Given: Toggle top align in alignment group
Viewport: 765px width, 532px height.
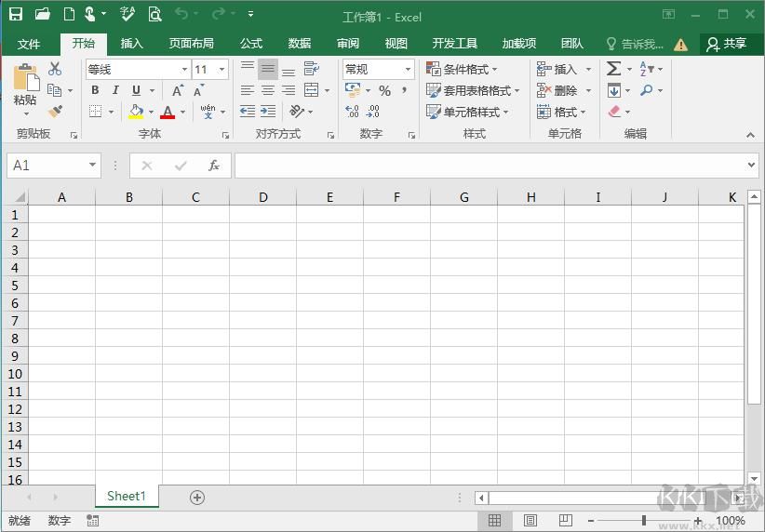Looking at the screenshot, I should pyautogui.click(x=248, y=68).
